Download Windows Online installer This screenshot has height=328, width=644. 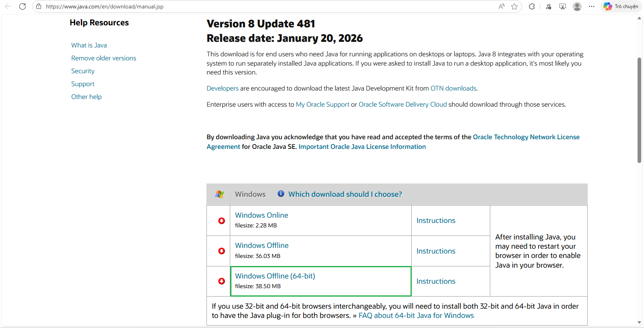point(262,215)
